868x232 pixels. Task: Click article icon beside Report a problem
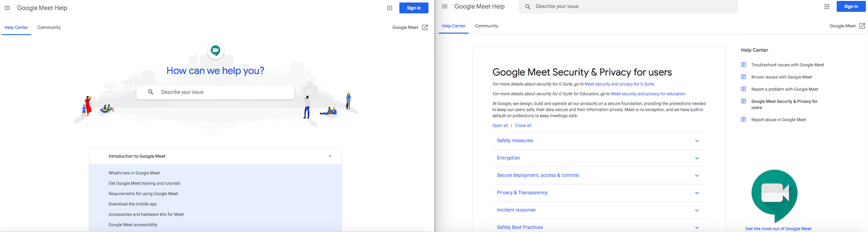pos(743,89)
